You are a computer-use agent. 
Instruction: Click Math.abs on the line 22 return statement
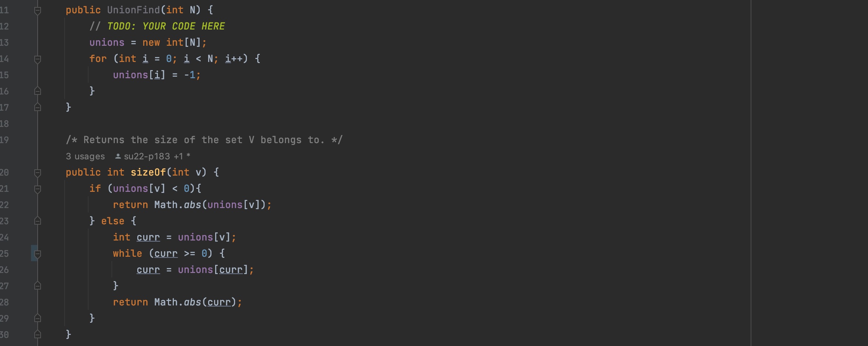178,205
